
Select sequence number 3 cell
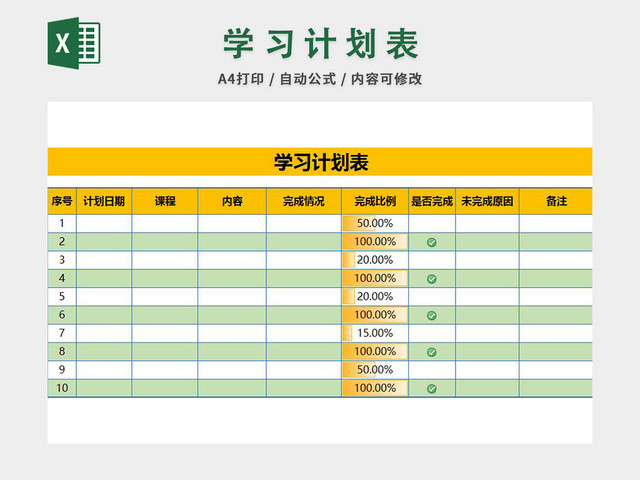(62, 260)
